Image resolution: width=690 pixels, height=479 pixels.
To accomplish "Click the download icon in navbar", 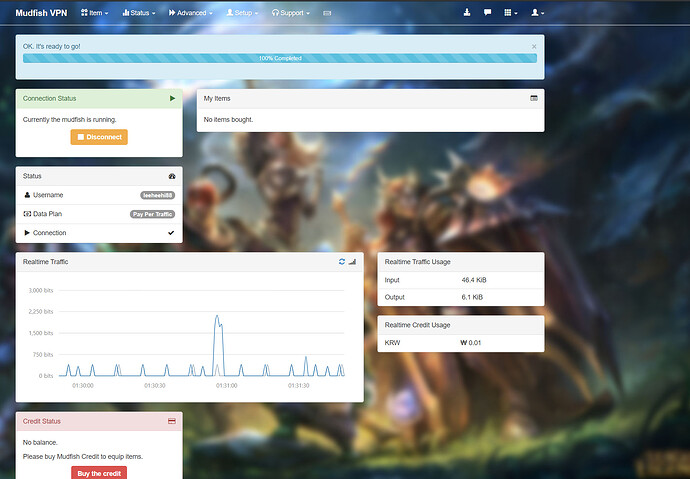I will pyautogui.click(x=467, y=13).
